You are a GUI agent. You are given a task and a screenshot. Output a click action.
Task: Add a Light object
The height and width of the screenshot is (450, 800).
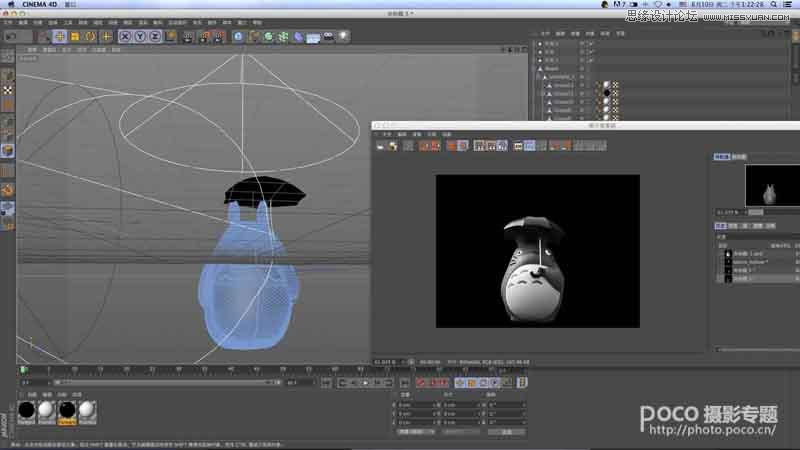343,36
